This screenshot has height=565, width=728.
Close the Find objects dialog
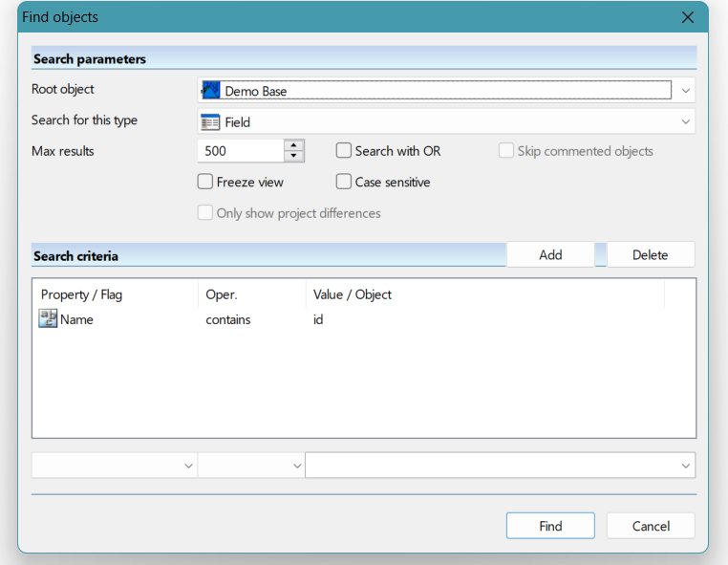pos(687,17)
